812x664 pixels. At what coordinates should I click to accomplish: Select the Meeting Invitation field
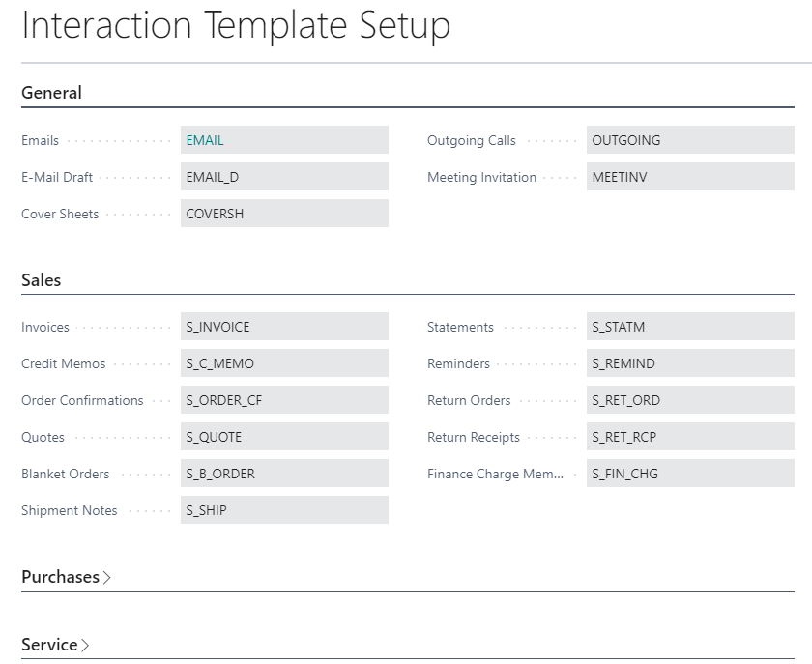pyautogui.click(x=690, y=177)
